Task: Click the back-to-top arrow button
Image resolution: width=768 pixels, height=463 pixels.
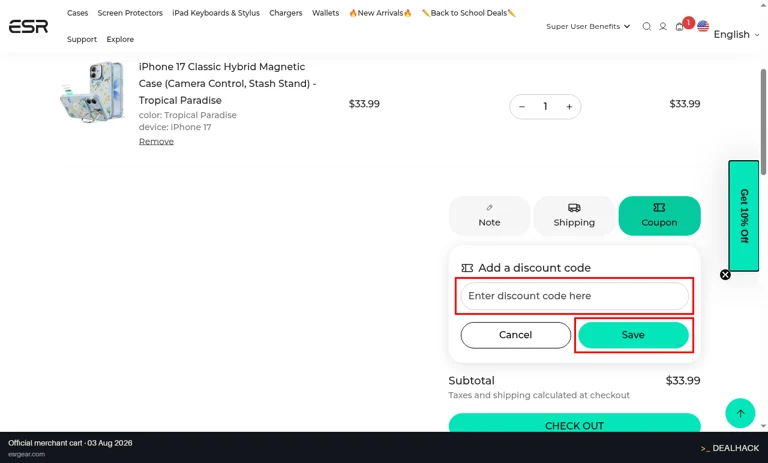Action: 740,413
